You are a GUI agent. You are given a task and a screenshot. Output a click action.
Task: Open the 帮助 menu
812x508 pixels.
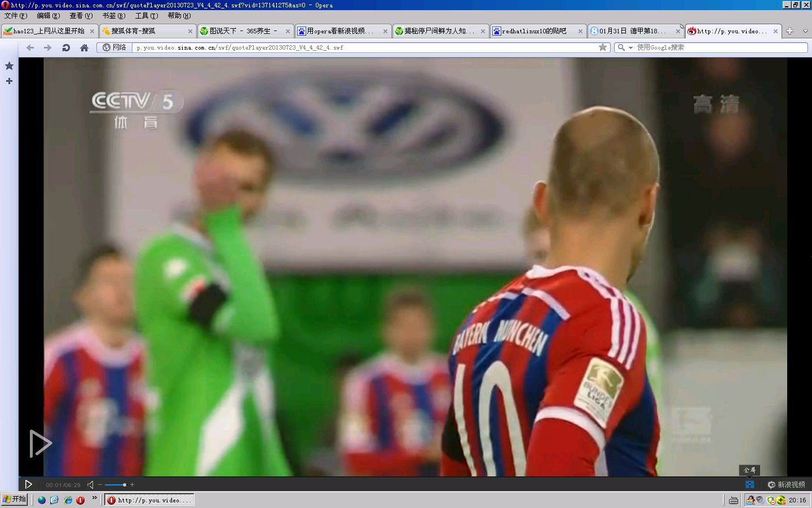(x=179, y=16)
